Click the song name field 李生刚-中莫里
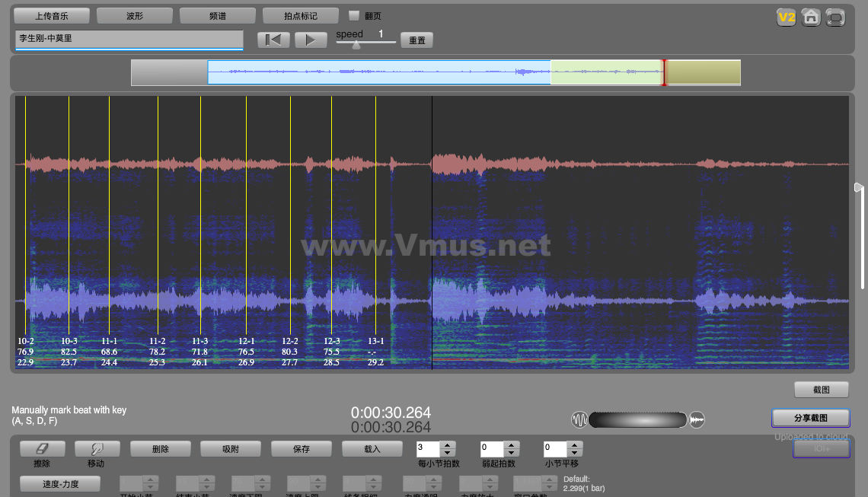Image resolution: width=868 pixels, height=497 pixels. pos(129,39)
